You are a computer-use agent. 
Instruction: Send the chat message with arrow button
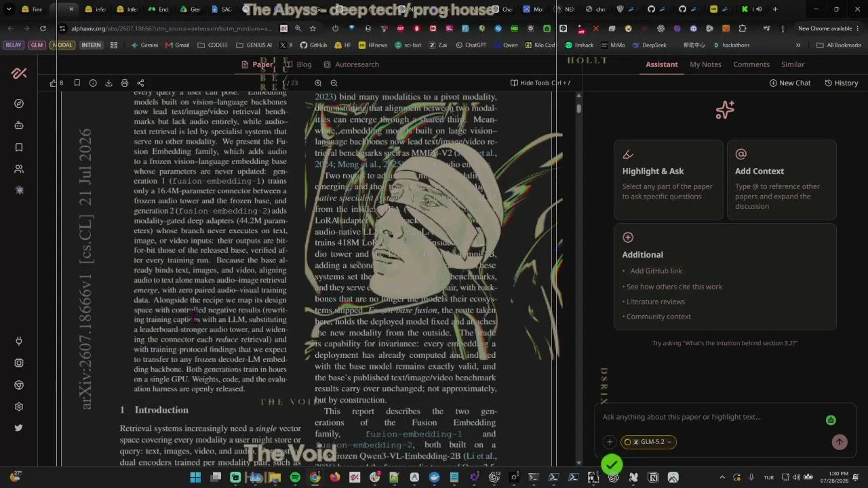point(840,442)
